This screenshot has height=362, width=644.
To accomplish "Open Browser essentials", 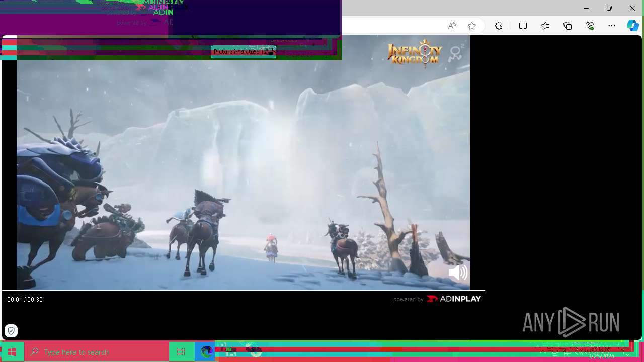I will 590,26.
